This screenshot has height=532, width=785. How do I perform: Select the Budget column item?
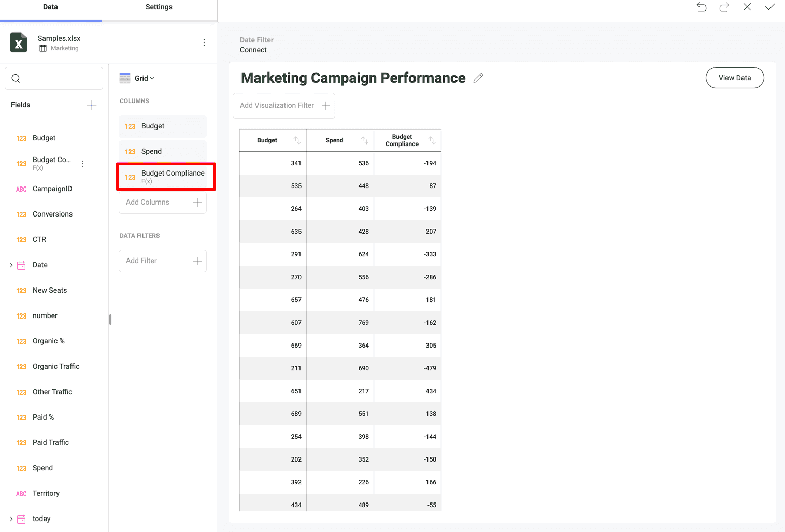point(163,126)
